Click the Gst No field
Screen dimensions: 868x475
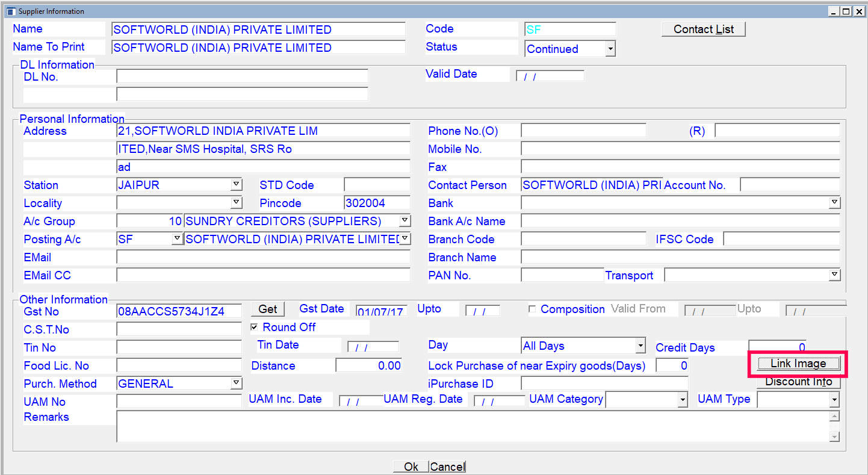(x=179, y=311)
